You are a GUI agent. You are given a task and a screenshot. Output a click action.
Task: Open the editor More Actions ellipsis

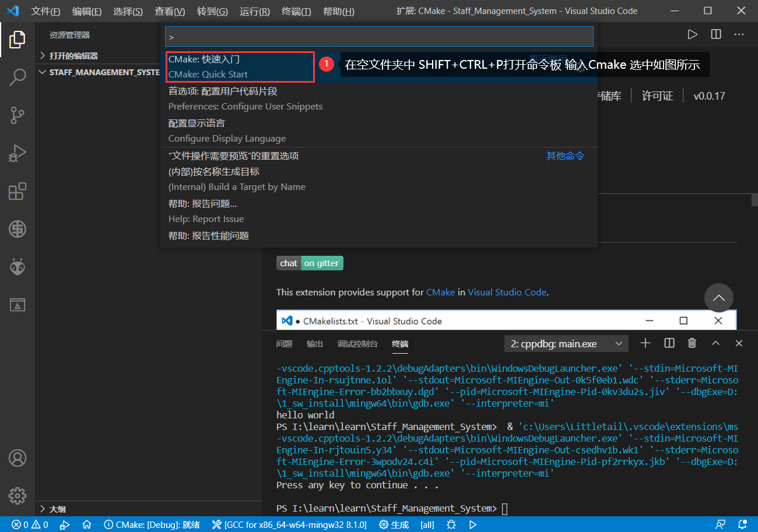739,35
